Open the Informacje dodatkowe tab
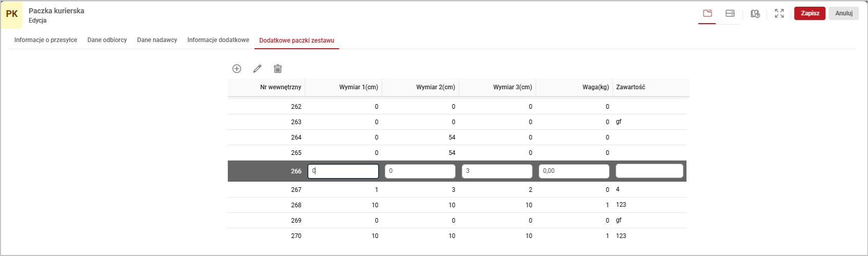 (x=218, y=40)
